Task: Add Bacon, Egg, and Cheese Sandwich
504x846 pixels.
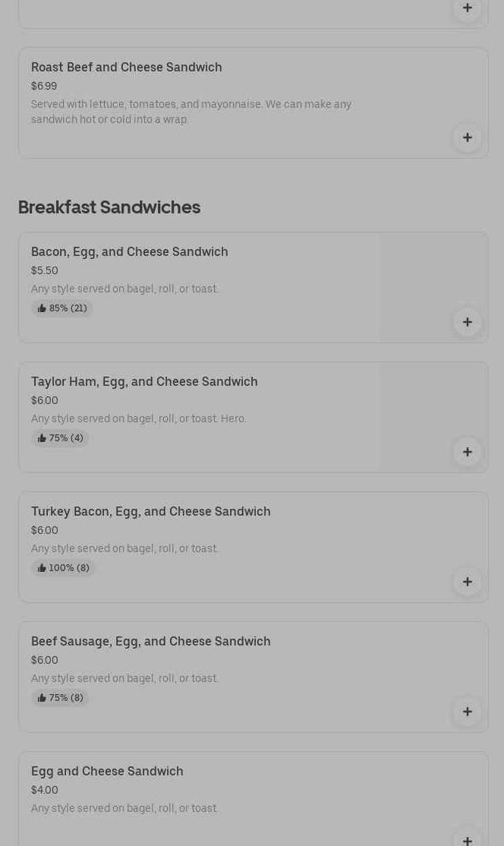Action: [x=468, y=322]
